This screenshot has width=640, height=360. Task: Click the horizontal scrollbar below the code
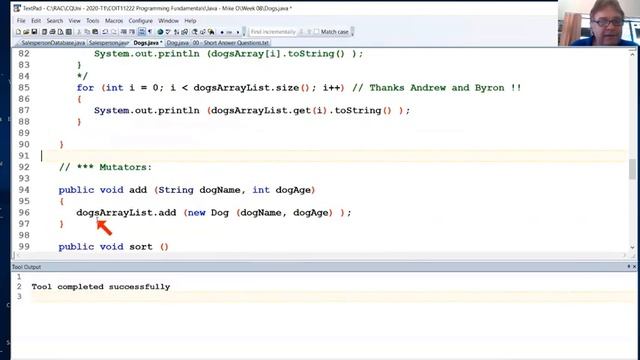320,256
